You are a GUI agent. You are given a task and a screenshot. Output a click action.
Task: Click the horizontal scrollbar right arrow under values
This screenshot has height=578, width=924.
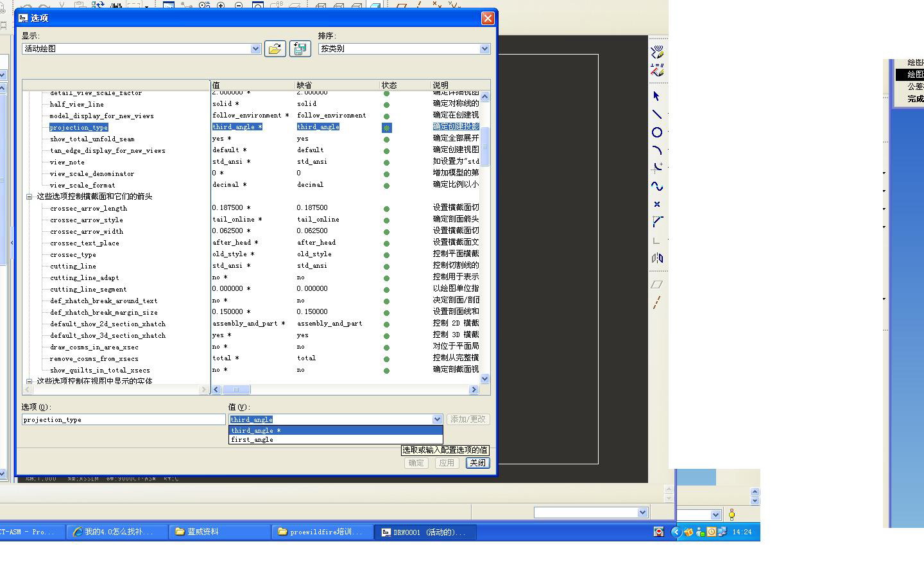coord(474,389)
